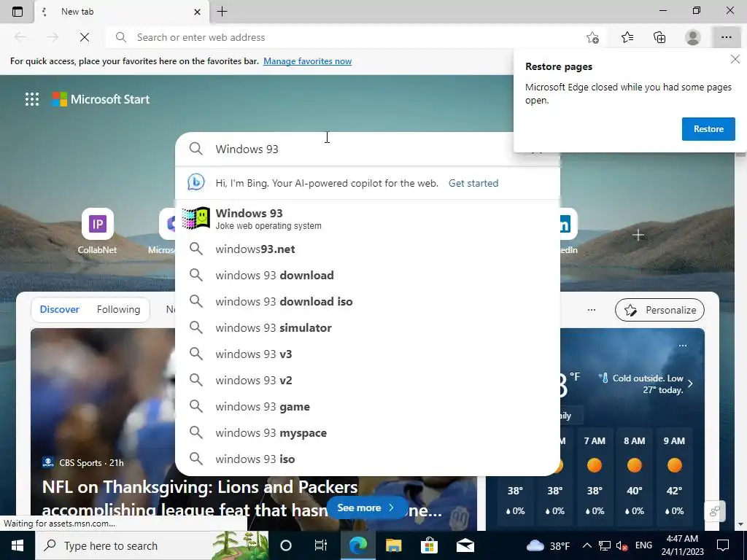Click the Windows 93 search box text
Viewport: 747px width, 560px height.
coord(247,149)
